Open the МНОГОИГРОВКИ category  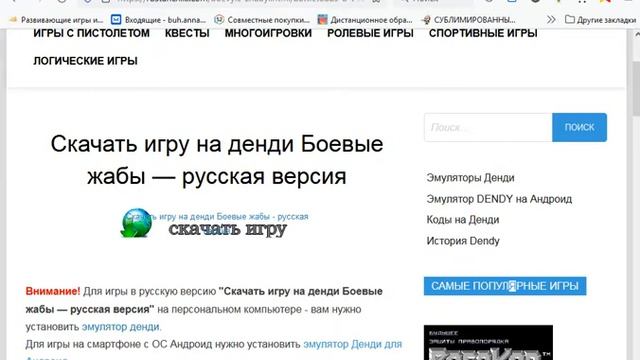pyautogui.click(x=268, y=33)
